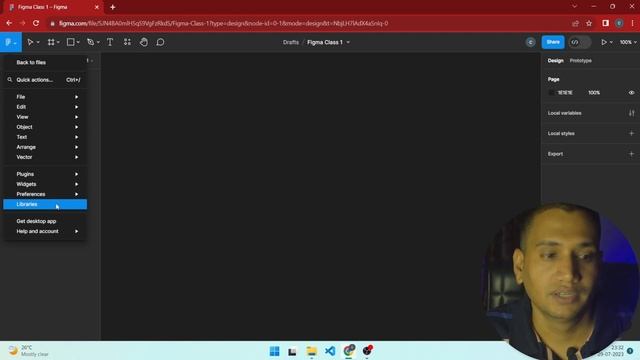Open Quick actions search field
The image size is (640, 360).
[x=45, y=80]
